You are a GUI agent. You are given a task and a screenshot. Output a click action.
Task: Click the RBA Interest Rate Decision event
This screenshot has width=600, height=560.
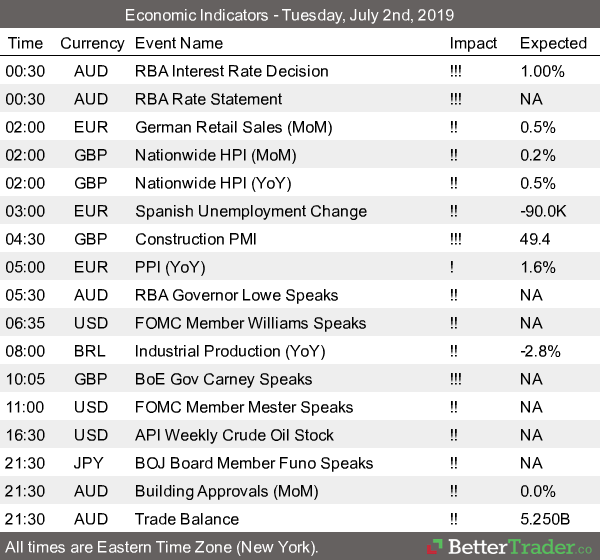(x=231, y=71)
